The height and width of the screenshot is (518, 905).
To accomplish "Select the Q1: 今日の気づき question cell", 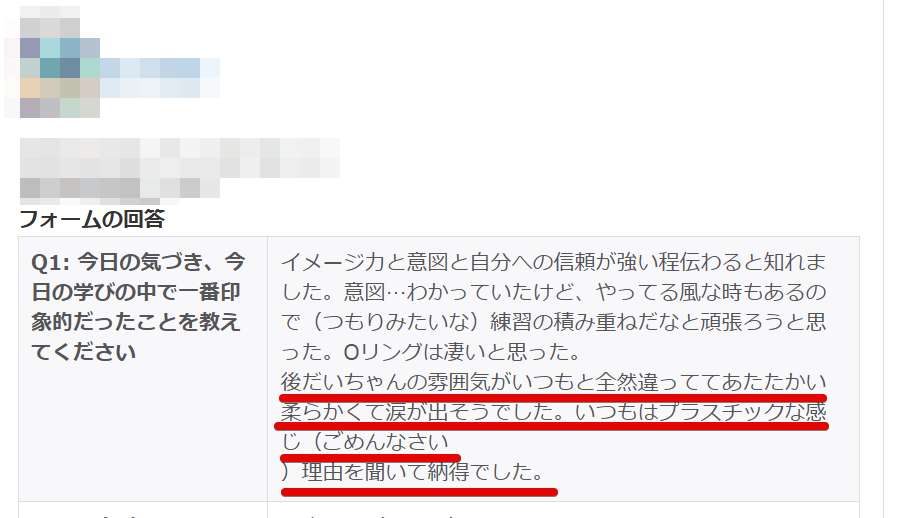I will point(143,368).
